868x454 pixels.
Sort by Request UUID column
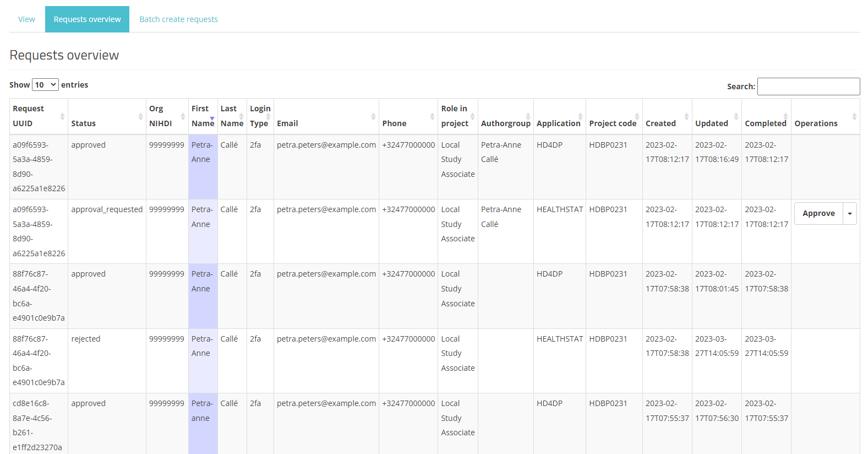pos(29,116)
